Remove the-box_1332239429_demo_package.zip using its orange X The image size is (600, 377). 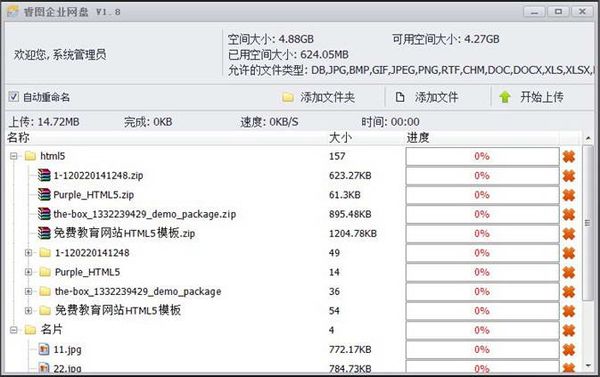pyautogui.click(x=569, y=214)
